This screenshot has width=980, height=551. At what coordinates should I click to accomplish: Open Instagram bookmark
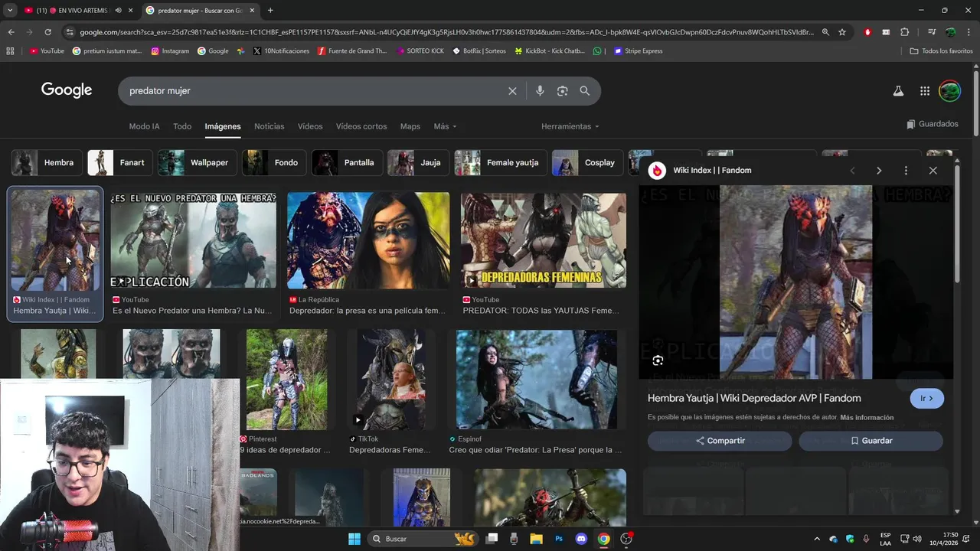(170, 51)
